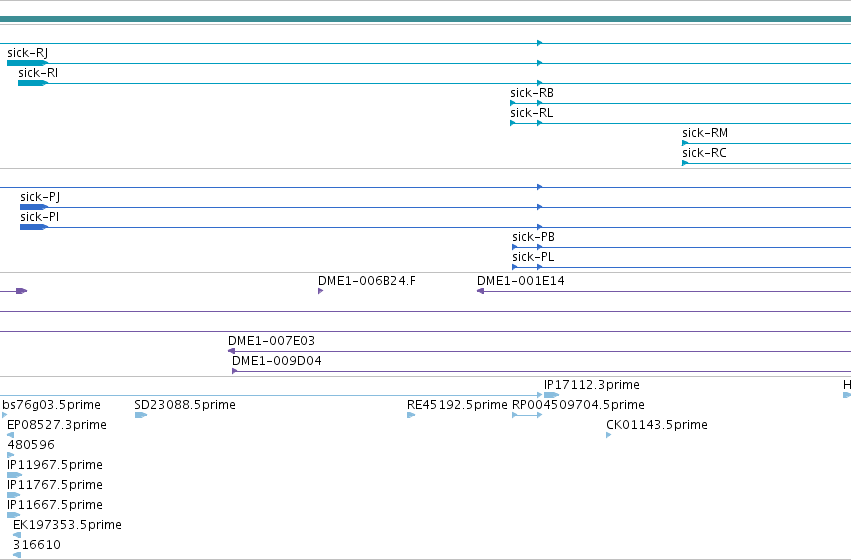Select the IP11767.5prime EST label

(55, 485)
